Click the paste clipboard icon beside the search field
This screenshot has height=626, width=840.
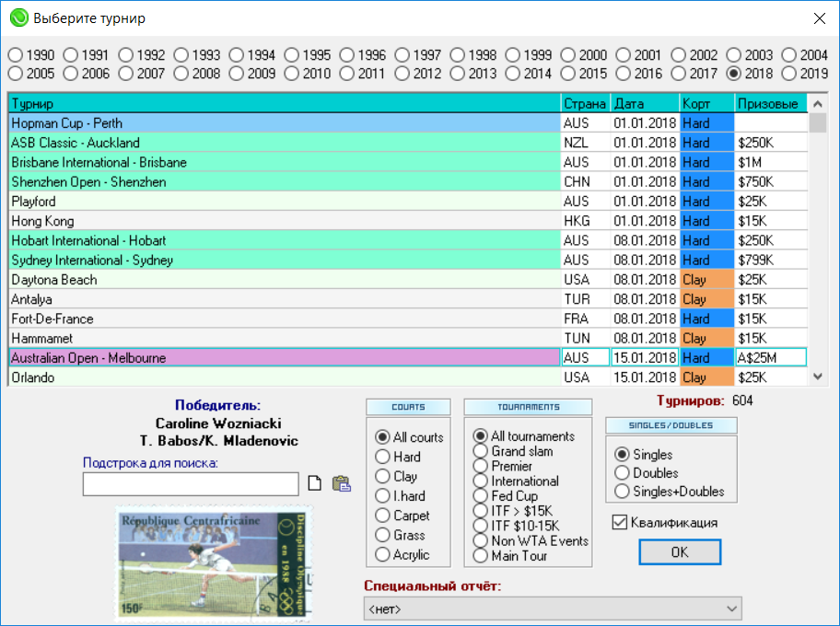341,483
